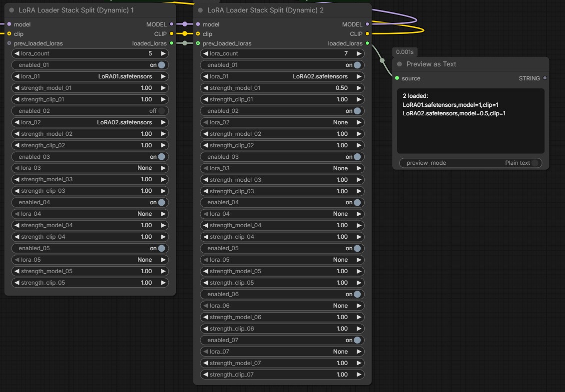The height and width of the screenshot is (392, 565).
Task: Increase strength_clip_01 on node 1
Action: point(163,99)
